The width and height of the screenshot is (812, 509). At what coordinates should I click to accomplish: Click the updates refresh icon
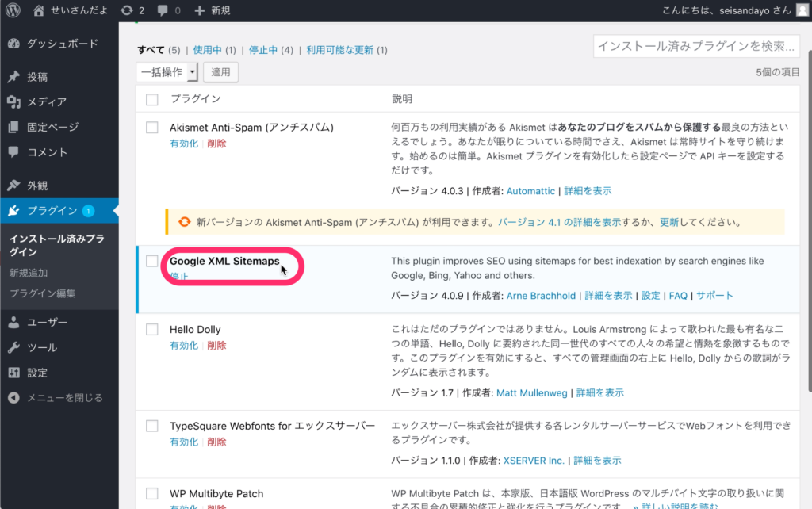pos(127,10)
